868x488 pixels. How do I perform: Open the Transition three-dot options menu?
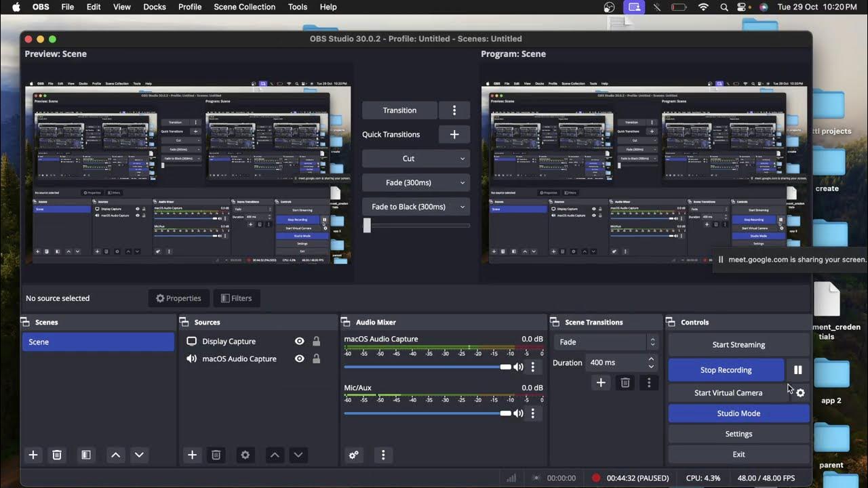pos(454,110)
